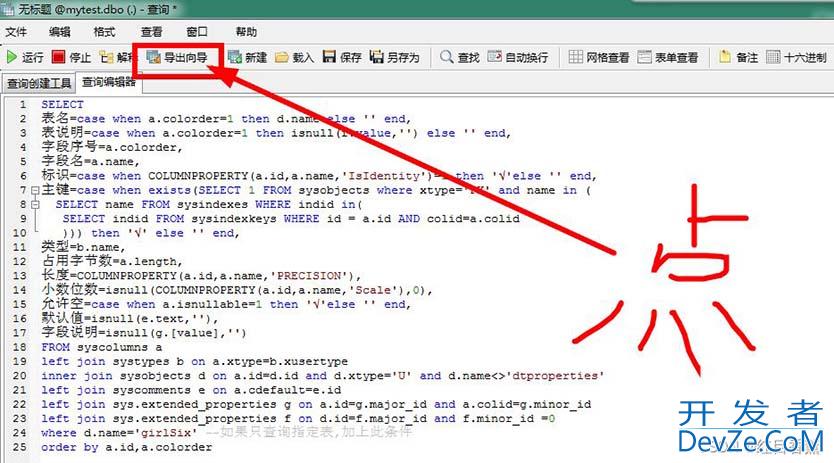Screen dimensions: 834x463
Task: Click '字段说明=isnull(g.[value],'')' on line 17
Action: click(144, 333)
